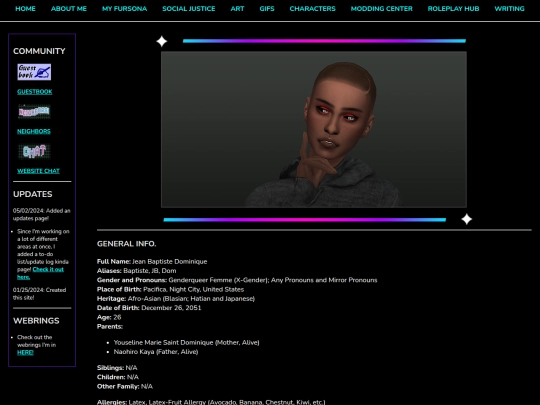Click the COMMUNITY sidebar heading
Image resolution: width=540 pixels, height=405 pixels.
pyautogui.click(x=39, y=51)
